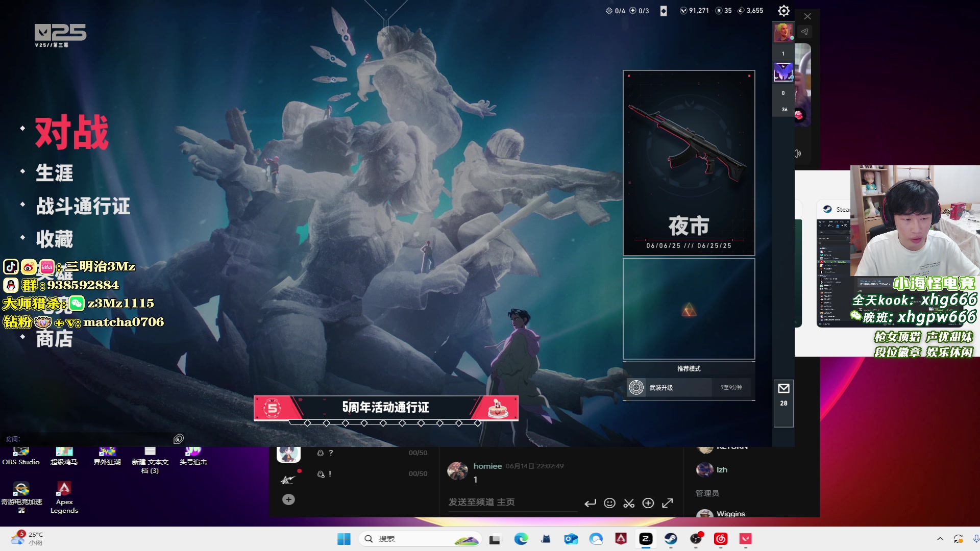Focus the 发送至频道 主页 message box
The image size is (980, 551).
click(512, 503)
